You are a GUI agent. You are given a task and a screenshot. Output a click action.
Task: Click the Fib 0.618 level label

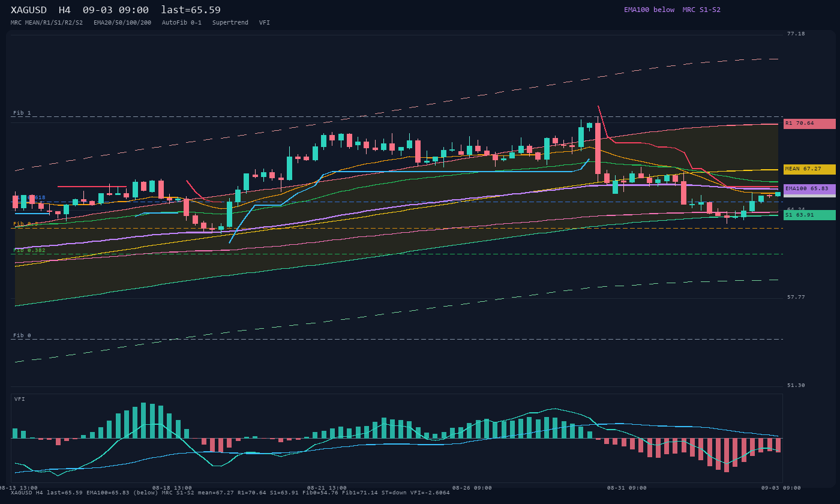[x=29, y=197]
